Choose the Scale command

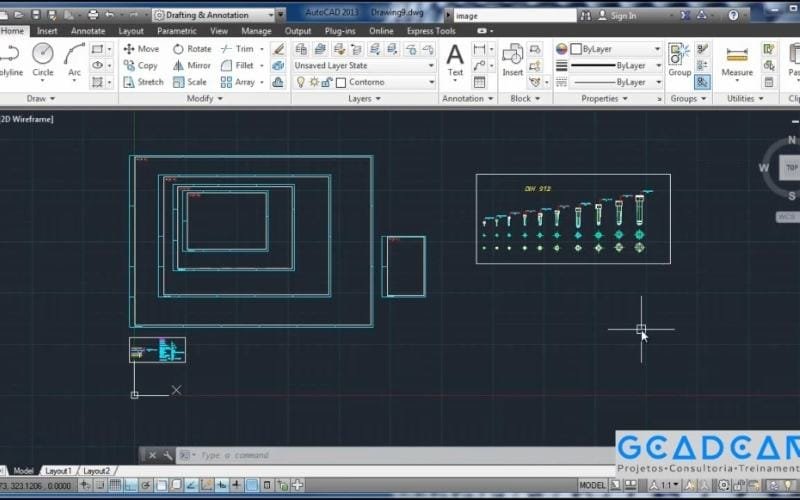190,82
